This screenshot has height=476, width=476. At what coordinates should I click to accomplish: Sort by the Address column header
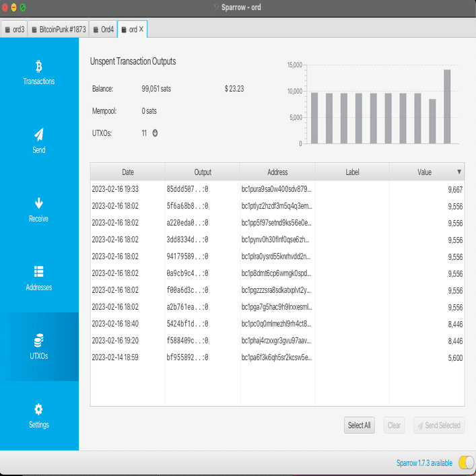click(277, 172)
